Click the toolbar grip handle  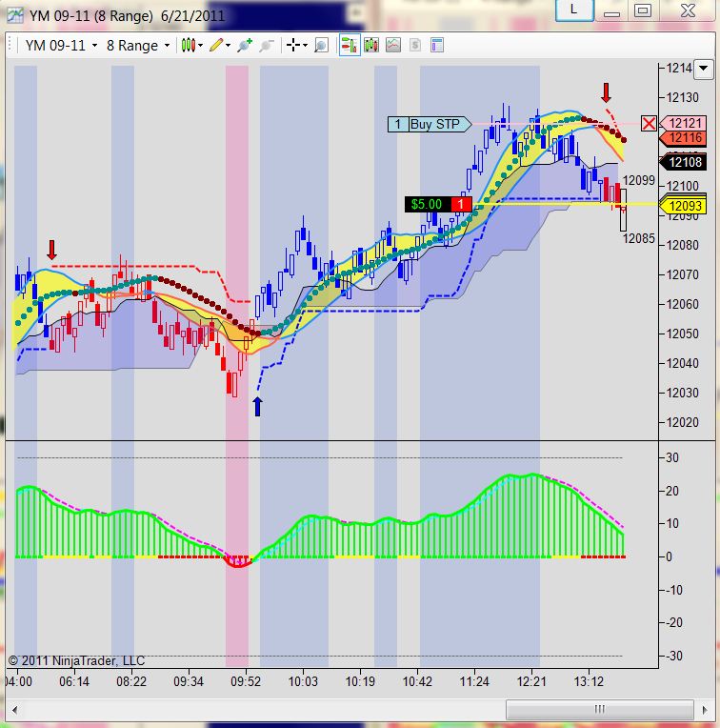[x=10, y=45]
